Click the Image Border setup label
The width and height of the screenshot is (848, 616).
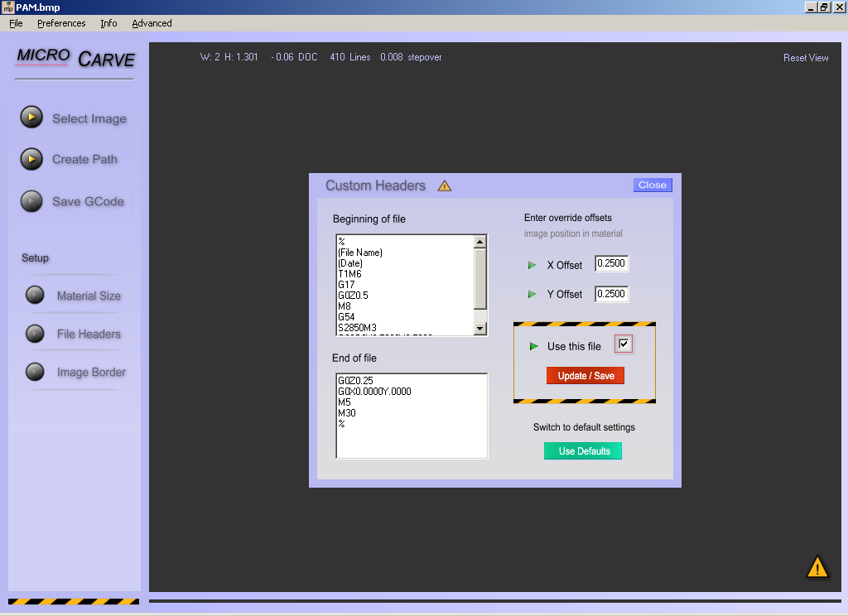[x=91, y=372]
